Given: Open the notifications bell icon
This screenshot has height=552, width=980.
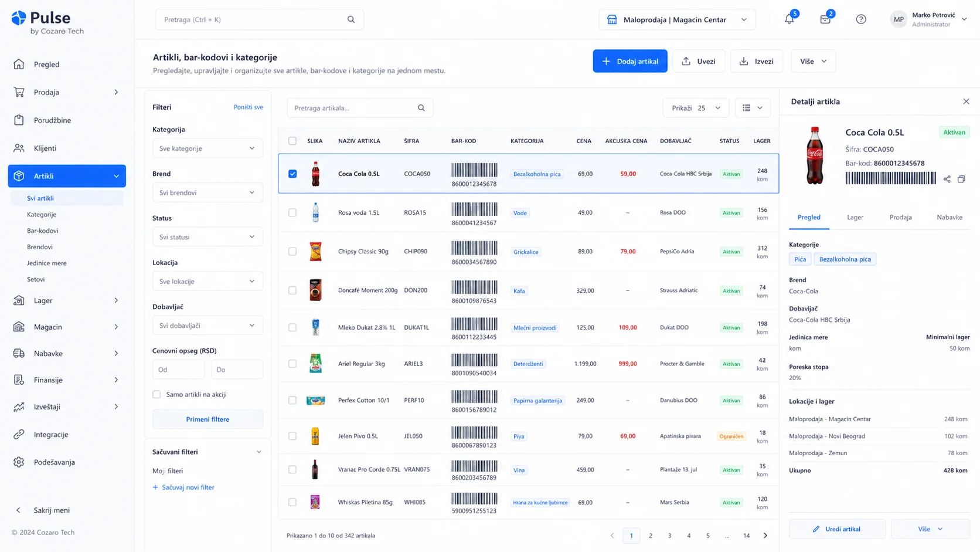Looking at the screenshot, I should click(x=789, y=19).
